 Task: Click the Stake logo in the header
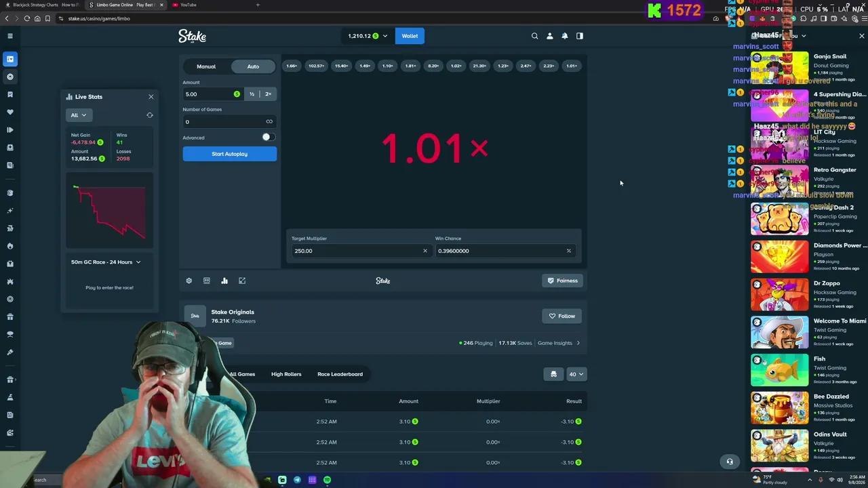[192, 36]
